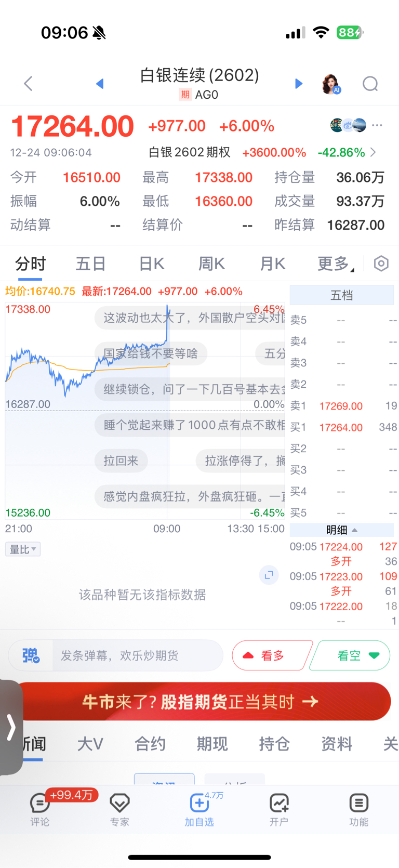Expand the 更多 chart period menu
The height and width of the screenshot is (868, 399).
click(x=336, y=264)
